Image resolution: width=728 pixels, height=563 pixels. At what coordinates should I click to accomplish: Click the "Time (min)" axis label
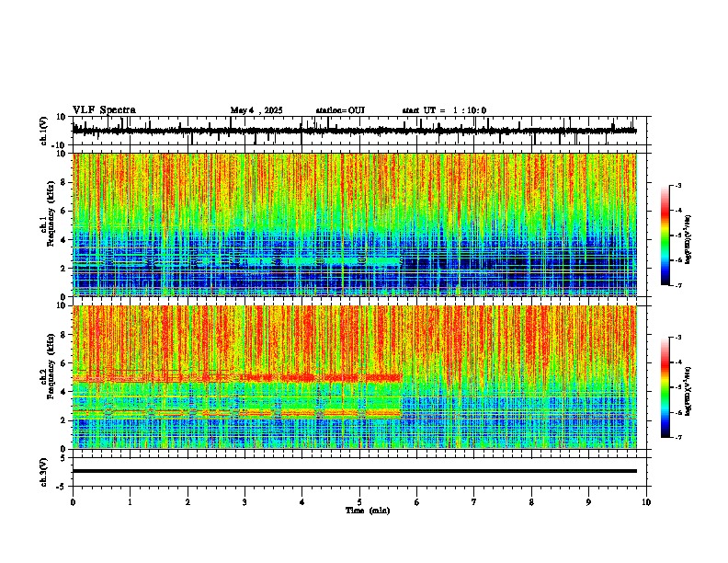point(368,511)
